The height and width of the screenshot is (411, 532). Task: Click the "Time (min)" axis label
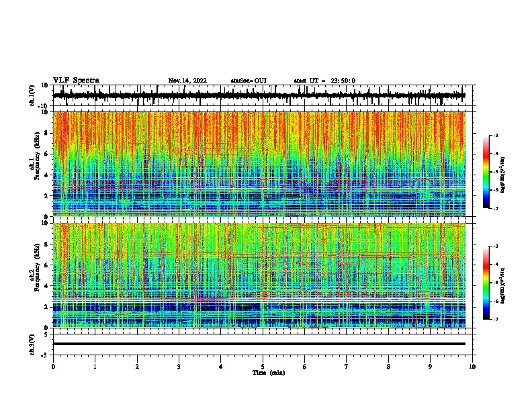tap(269, 373)
